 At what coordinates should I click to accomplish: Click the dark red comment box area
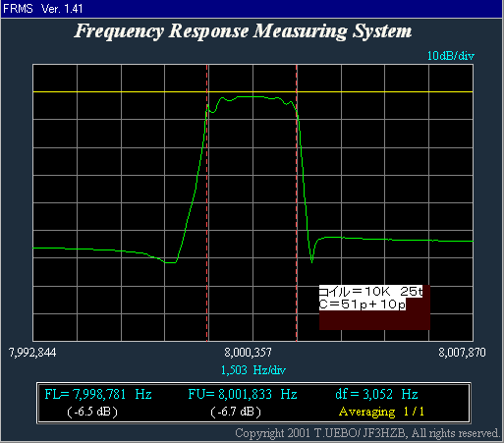[x=374, y=320]
